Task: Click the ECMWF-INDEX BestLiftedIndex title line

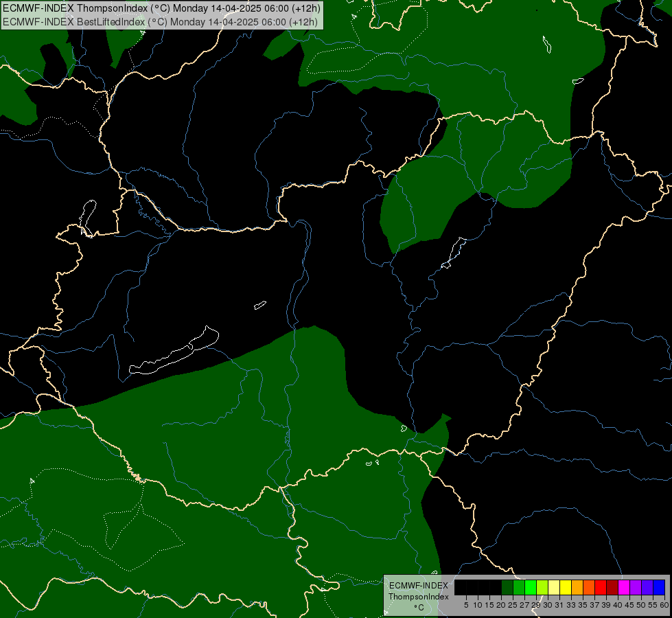Action: tap(161, 22)
